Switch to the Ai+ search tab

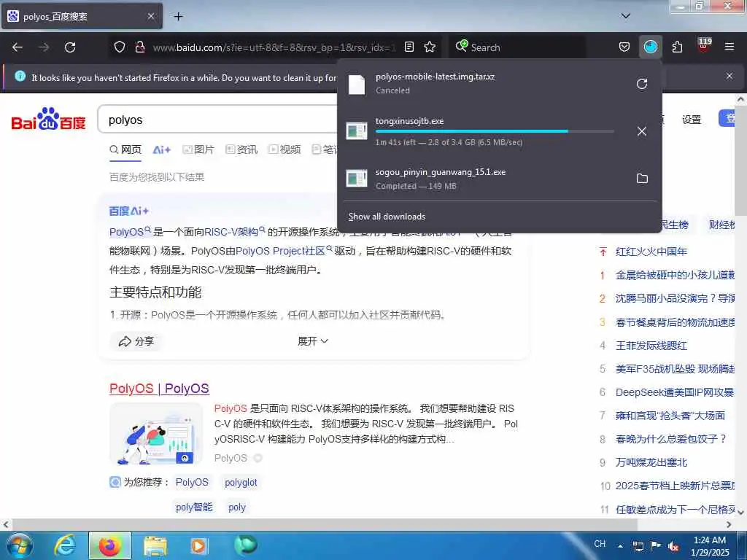[161, 149]
